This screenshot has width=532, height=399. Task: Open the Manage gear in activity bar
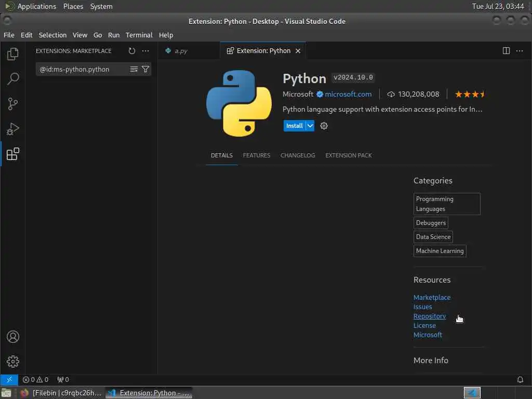[x=13, y=362]
